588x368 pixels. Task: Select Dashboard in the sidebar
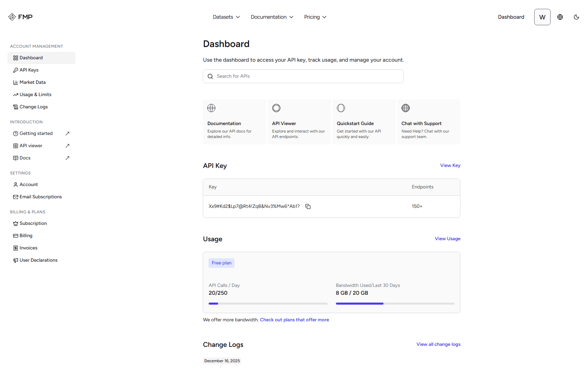[42, 58]
